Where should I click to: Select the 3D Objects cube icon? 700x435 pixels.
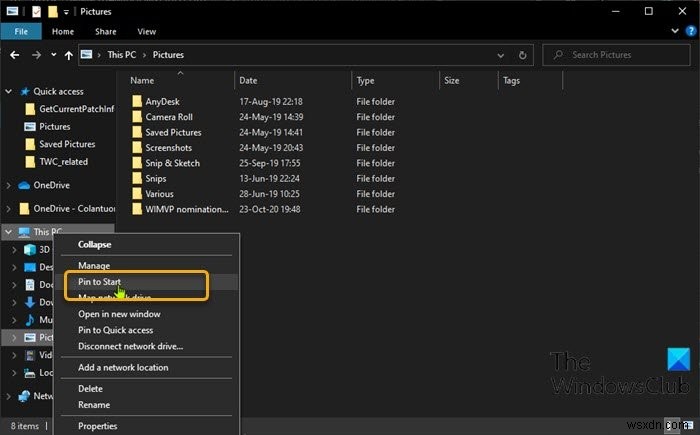[30, 249]
